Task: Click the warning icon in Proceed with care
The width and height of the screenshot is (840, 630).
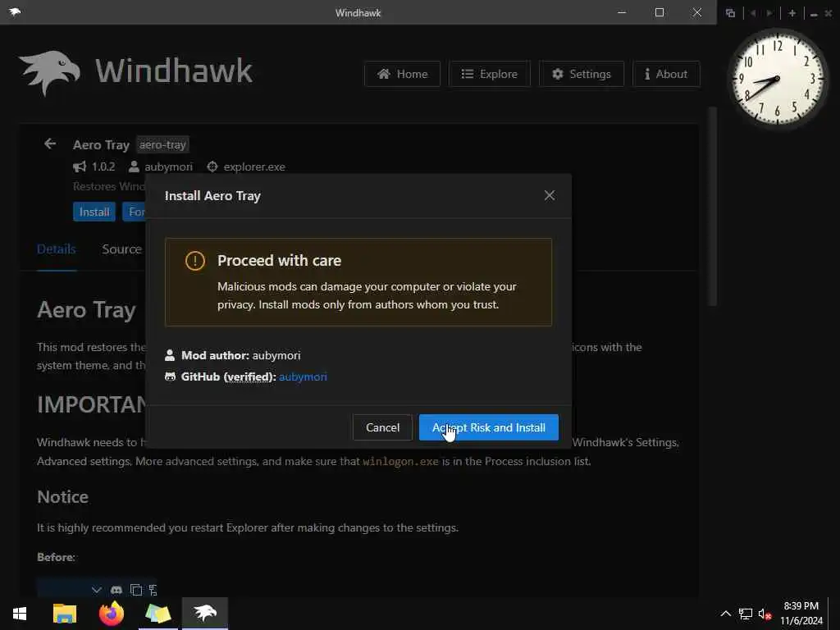Action: click(195, 261)
